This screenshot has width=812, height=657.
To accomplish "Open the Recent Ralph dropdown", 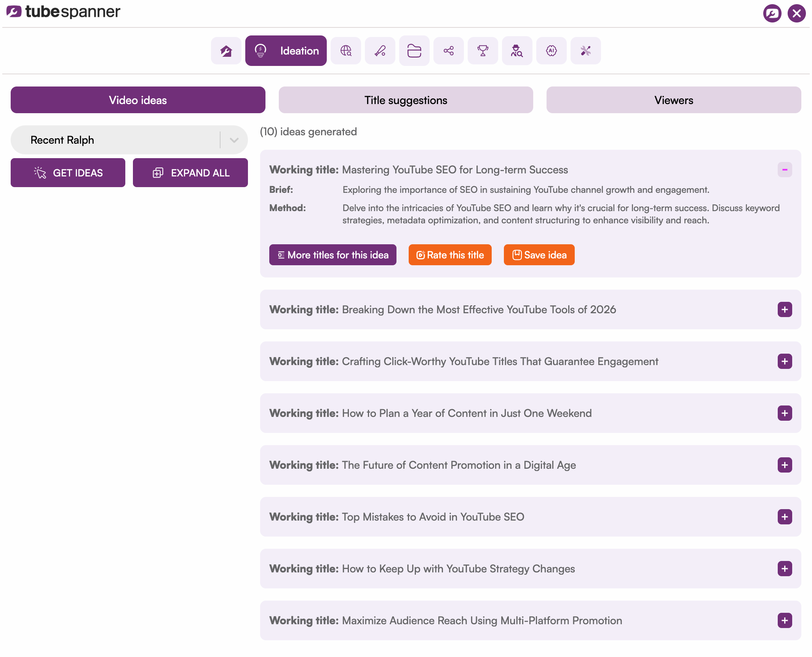I will 129,140.
